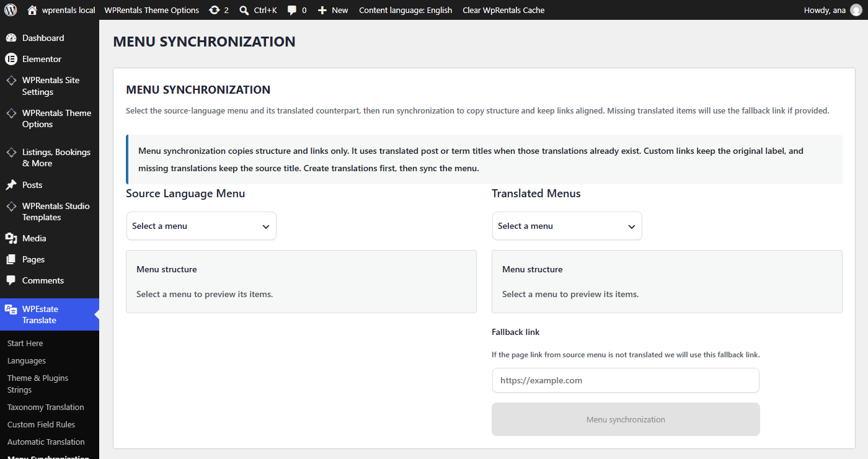Click the Dashboard gauge icon

pos(11,38)
